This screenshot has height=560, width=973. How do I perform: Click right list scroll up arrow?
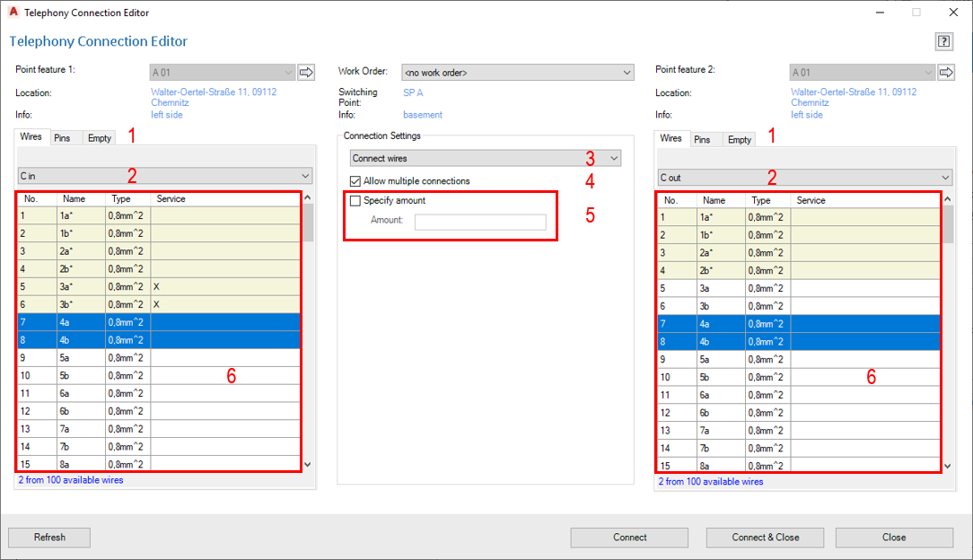click(x=948, y=199)
